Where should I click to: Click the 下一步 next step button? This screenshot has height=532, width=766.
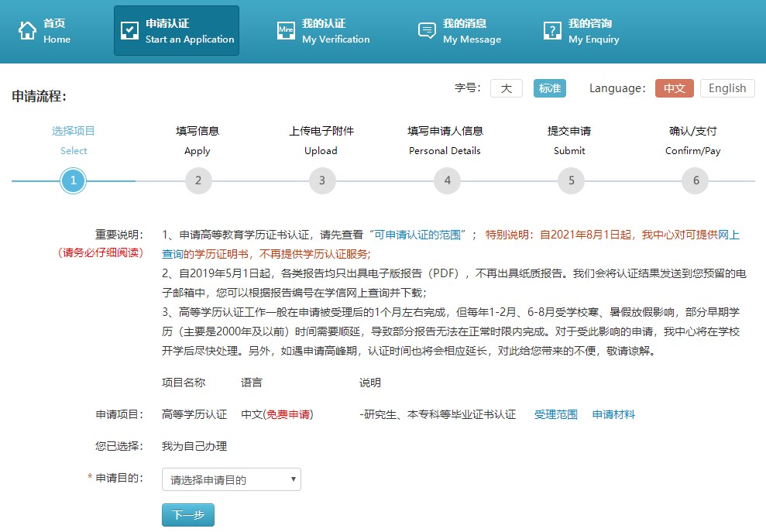coord(188,515)
